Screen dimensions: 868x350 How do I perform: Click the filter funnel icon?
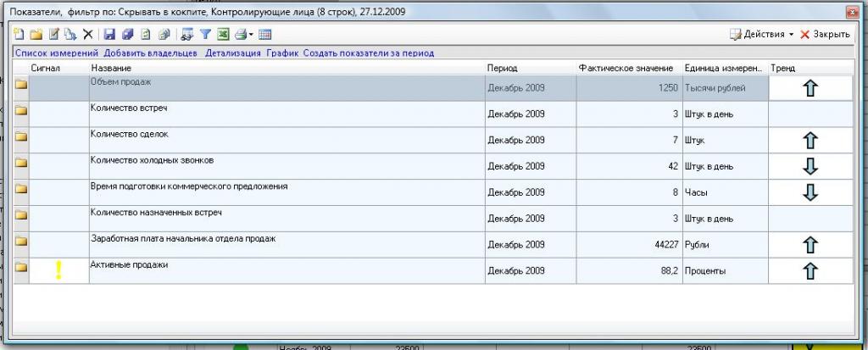point(204,35)
